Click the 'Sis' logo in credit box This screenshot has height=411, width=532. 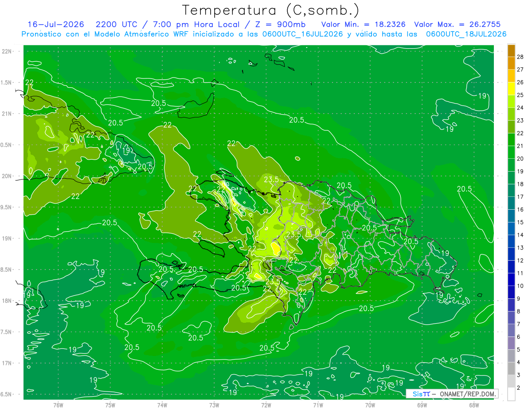417,394
